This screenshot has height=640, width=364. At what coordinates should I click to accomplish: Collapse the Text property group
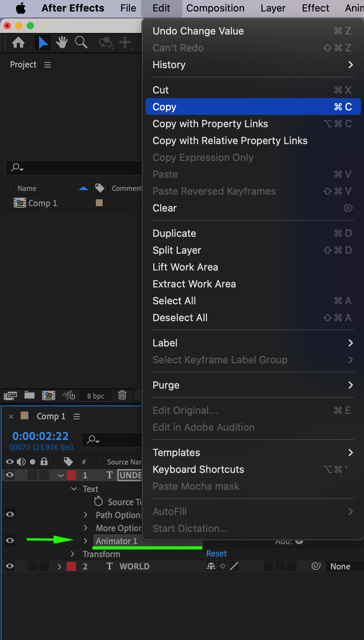(x=74, y=489)
